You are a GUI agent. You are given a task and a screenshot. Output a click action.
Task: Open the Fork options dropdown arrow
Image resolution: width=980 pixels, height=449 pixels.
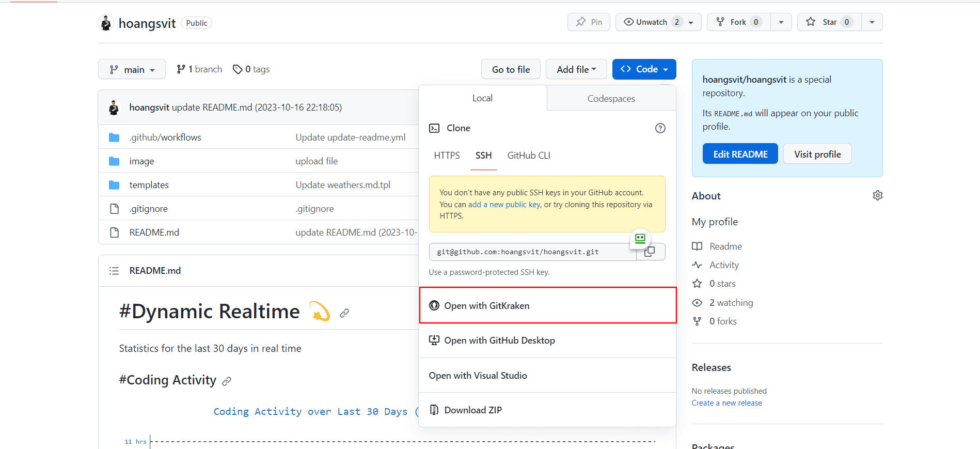(781, 22)
